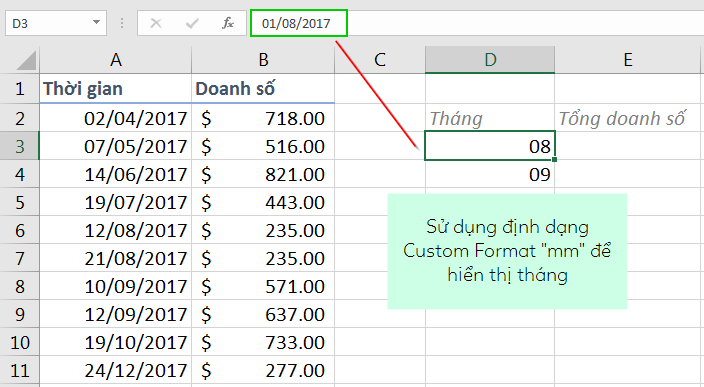Click the sales cell $ 443.00
The image size is (704, 387).
click(263, 202)
